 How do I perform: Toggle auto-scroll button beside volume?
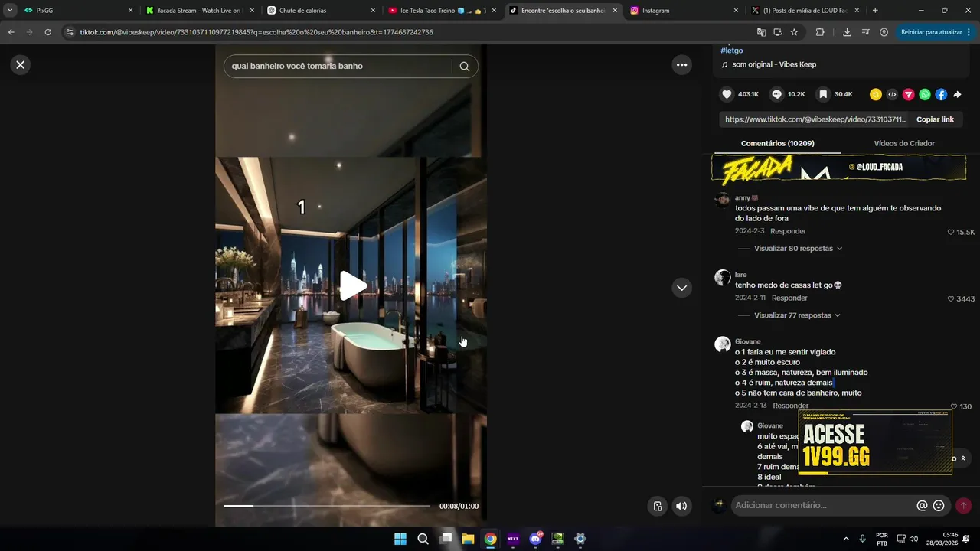657,506
